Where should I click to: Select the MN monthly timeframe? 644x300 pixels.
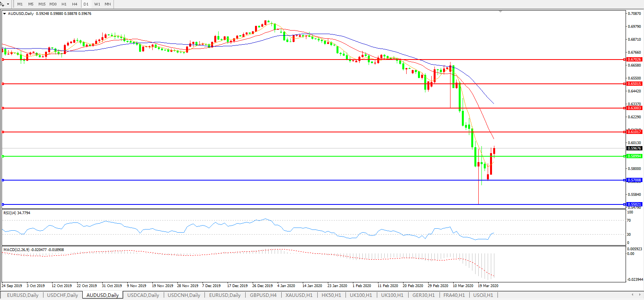coord(108,4)
